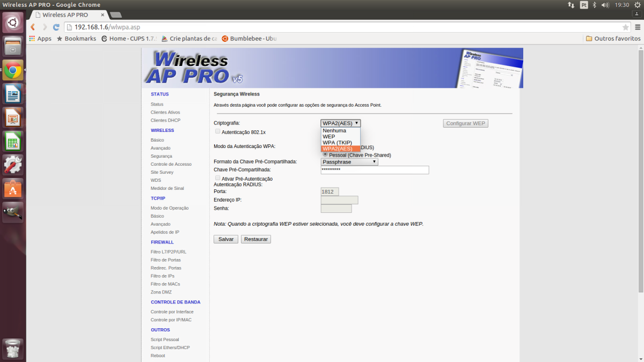
Task: Open the 19:30 clock menu
Action: click(x=621, y=5)
